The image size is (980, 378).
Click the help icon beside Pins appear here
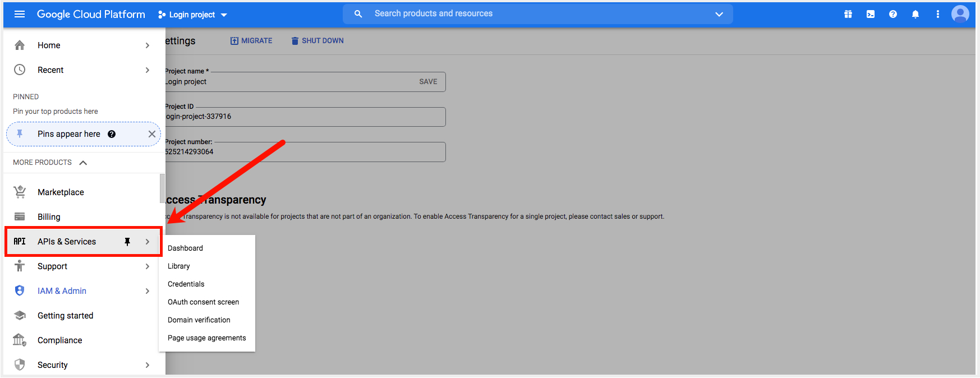pyautogui.click(x=112, y=134)
